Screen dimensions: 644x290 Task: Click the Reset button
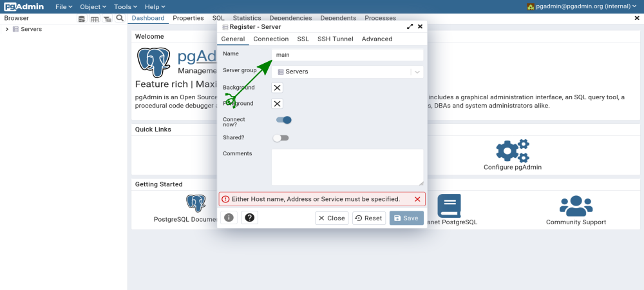tap(369, 218)
